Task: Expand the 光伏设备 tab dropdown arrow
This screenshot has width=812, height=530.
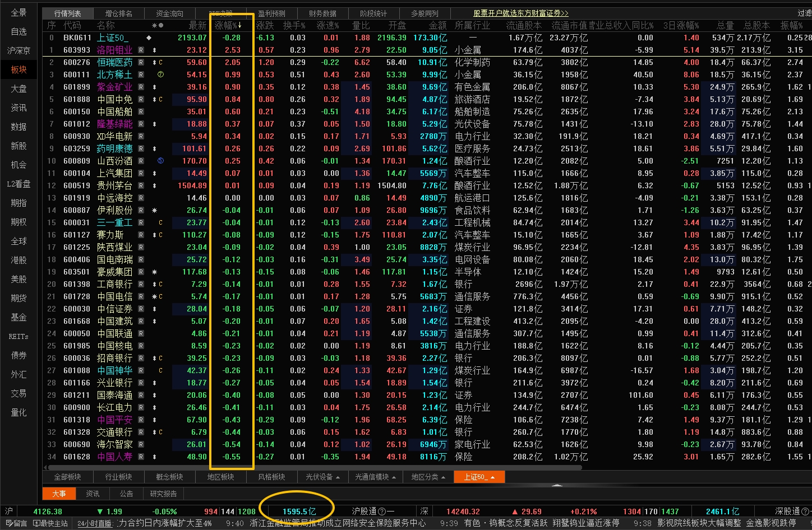Action: 338,477
